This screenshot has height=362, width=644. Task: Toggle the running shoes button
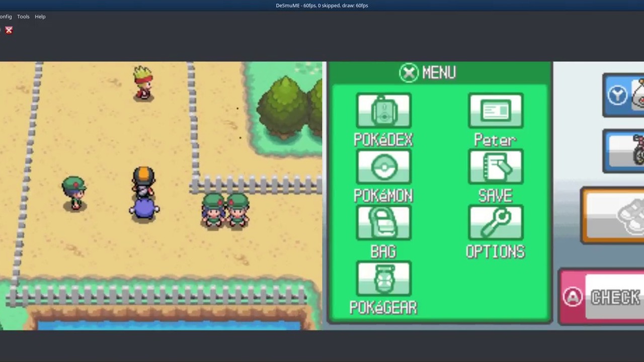612,216
